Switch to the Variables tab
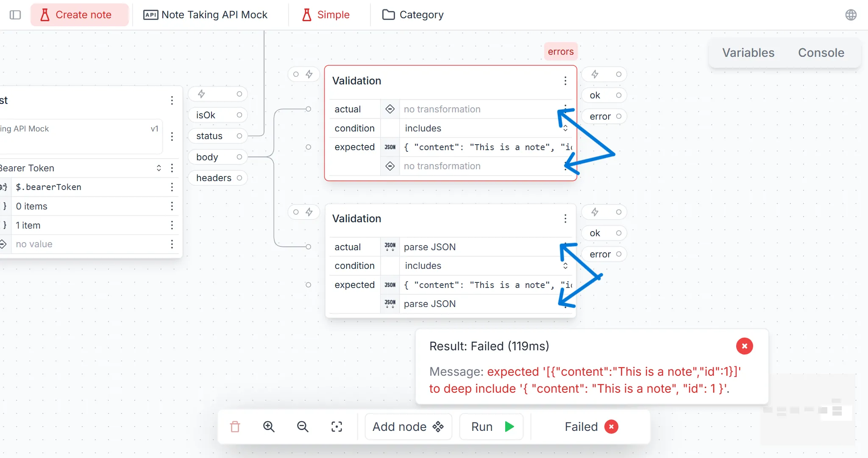 748,52
